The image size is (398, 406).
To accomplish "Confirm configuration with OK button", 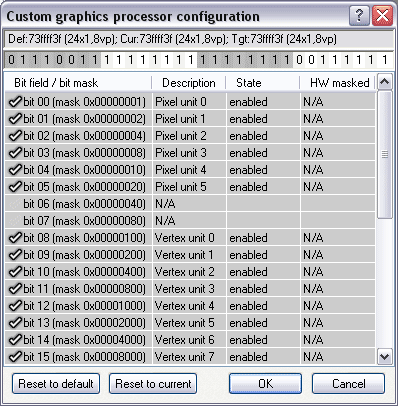I will point(265,384).
